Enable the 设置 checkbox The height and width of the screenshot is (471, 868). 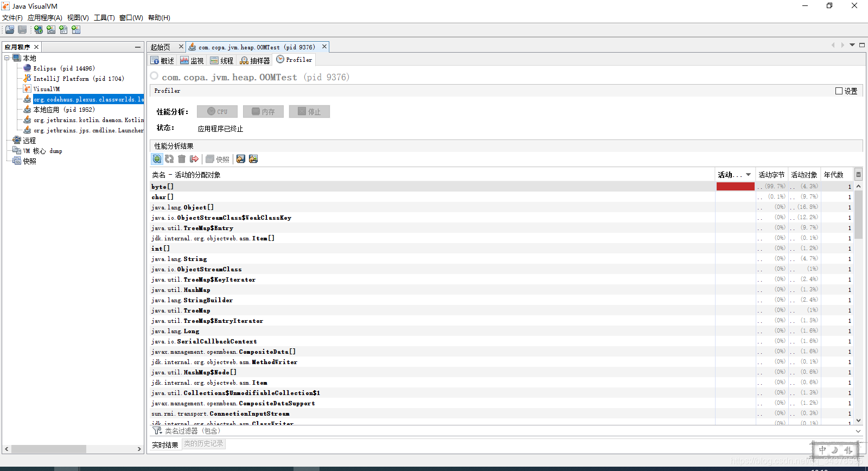tap(839, 91)
